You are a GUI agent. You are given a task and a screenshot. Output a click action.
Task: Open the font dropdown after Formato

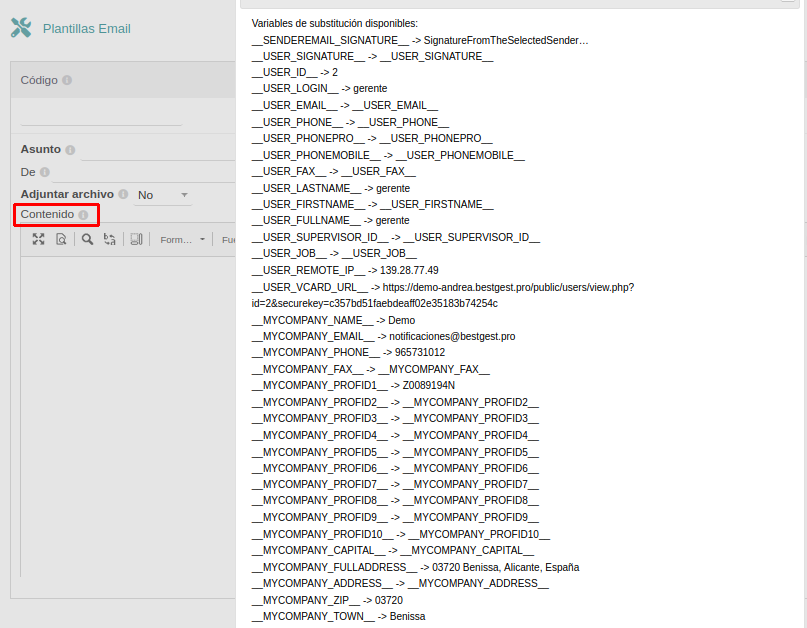click(x=228, y=240)
